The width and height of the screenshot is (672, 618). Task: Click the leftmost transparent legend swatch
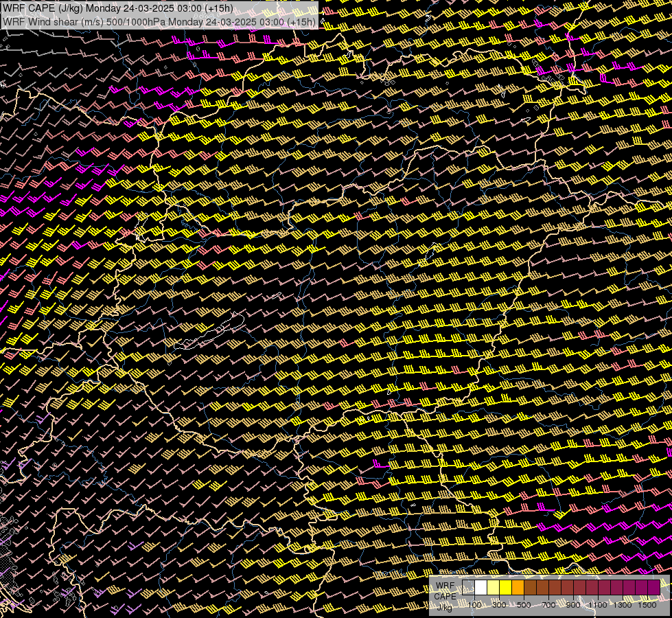click(x=468, y=587)
